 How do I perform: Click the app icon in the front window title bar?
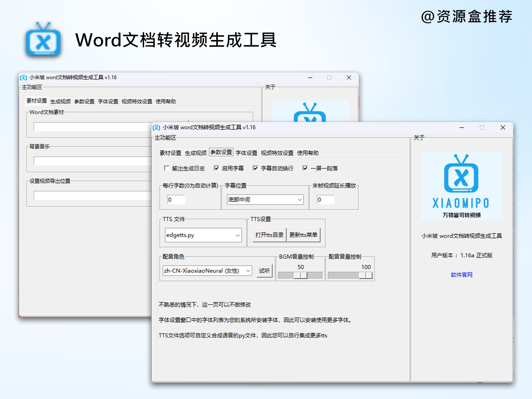157,127
